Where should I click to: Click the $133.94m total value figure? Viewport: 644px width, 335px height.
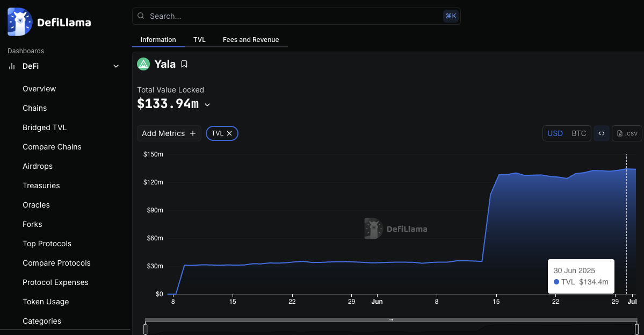click(168, 104)
